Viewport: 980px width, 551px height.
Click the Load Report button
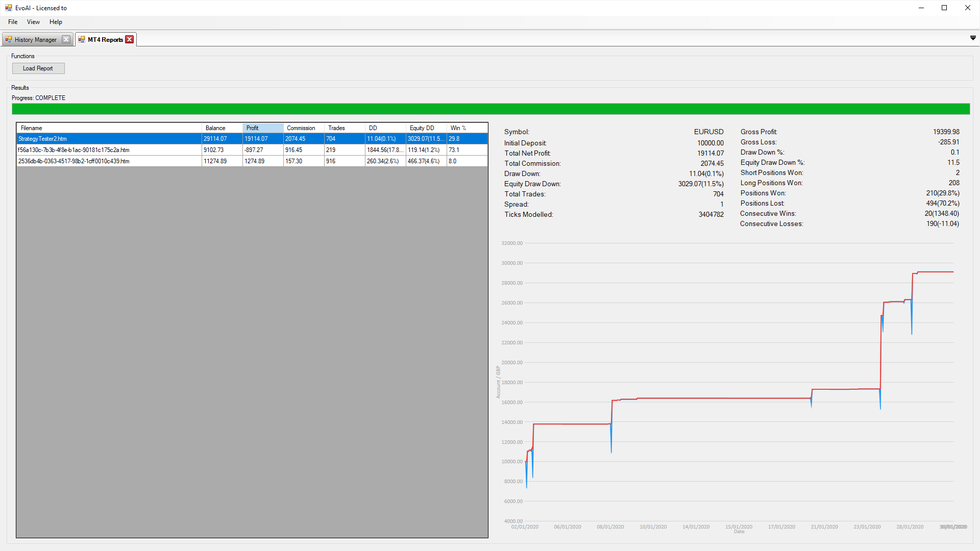(37, 68)
